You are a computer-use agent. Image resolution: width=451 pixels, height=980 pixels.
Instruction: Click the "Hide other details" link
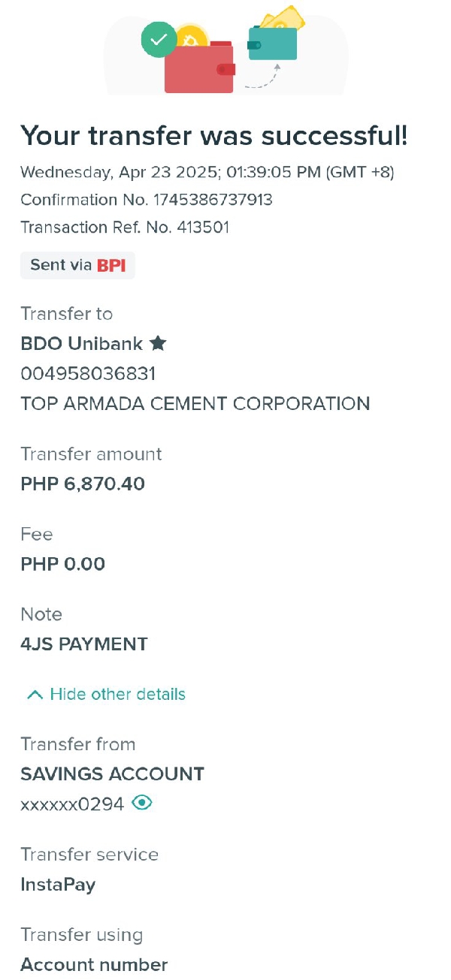click(117, 694)
